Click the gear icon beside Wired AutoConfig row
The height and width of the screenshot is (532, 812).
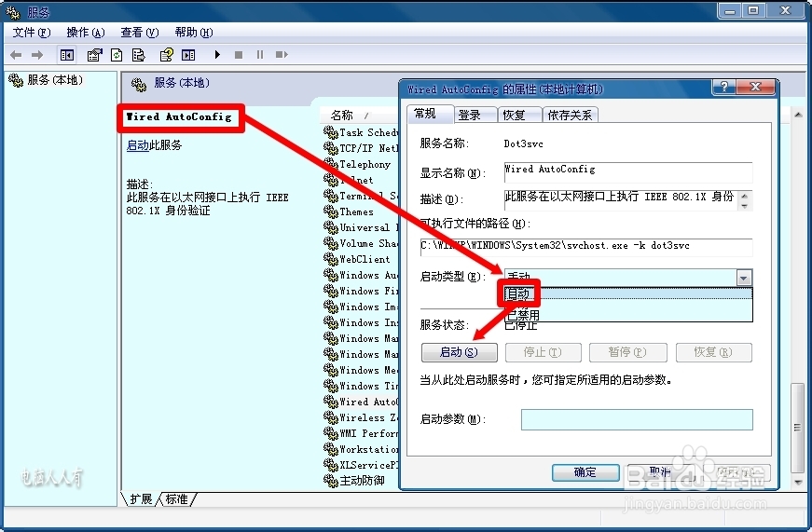[330, 402]
